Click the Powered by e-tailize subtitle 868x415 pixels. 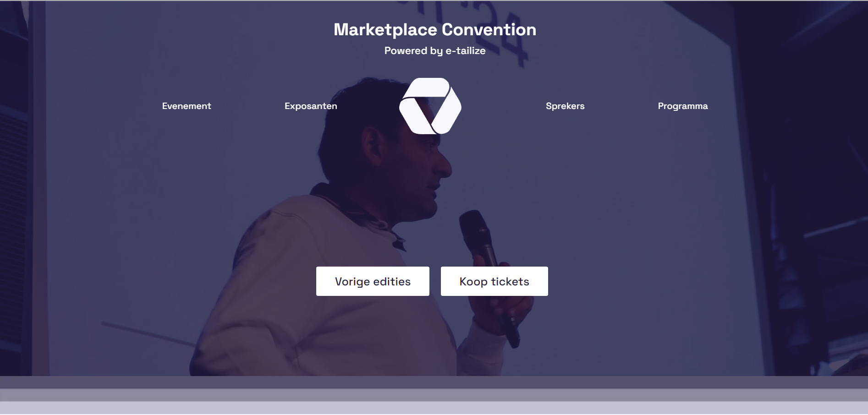coord(435,51)
